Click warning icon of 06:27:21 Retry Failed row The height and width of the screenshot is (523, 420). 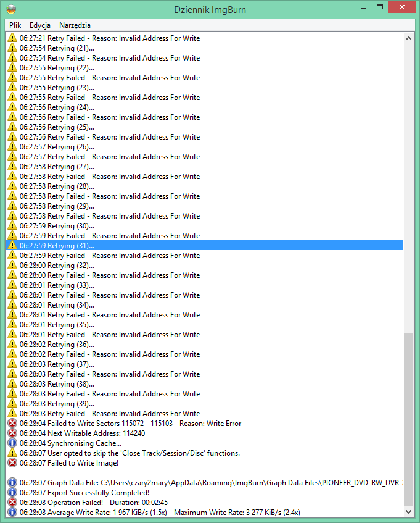[12, 38]
